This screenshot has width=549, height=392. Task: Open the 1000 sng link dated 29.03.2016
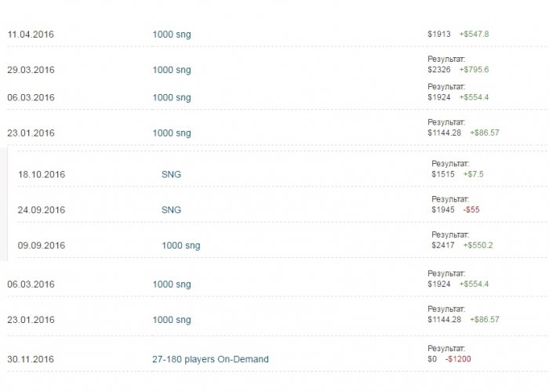(171, 70)
